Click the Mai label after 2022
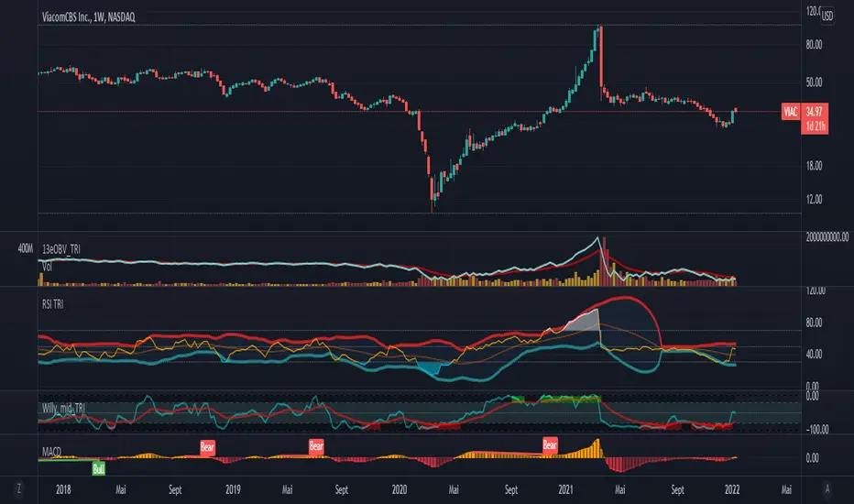The image size is (854, 504). pyautogui.click(x=786, y=489)
